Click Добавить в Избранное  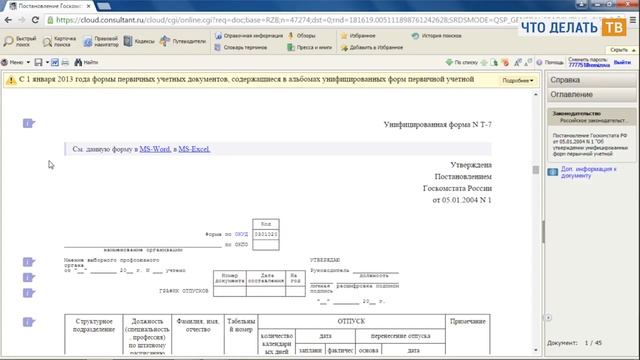(372, 47)
